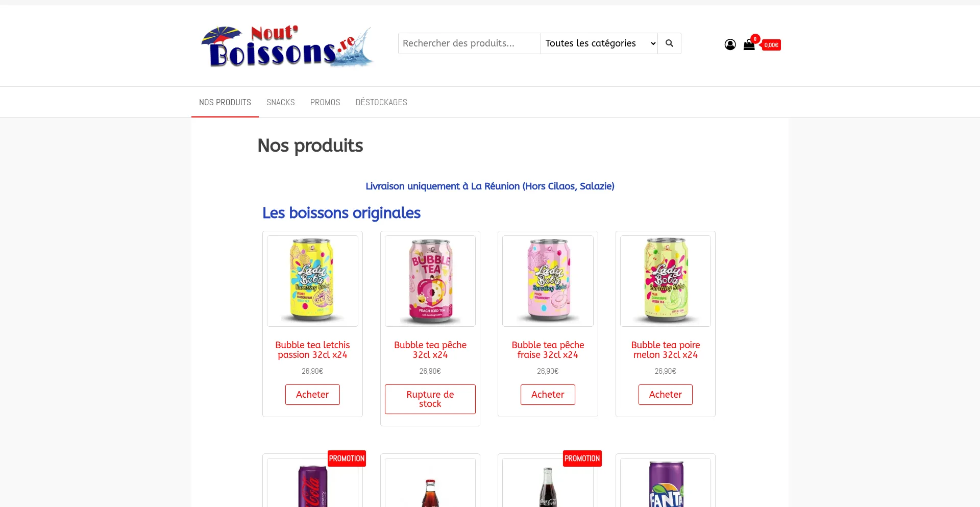980x507 pixels.
Task: Expand the Toutes les catégories dropdown
Action: (600, 43)
